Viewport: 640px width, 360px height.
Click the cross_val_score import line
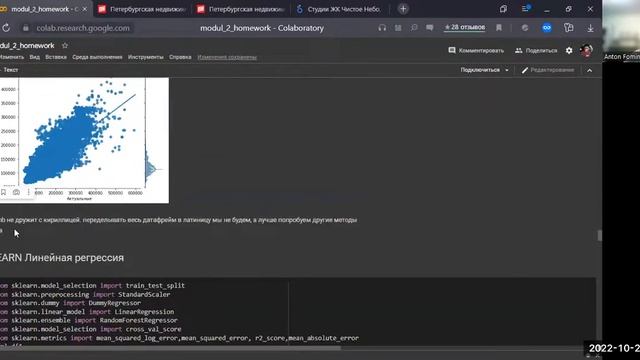(x=91, y=329)
